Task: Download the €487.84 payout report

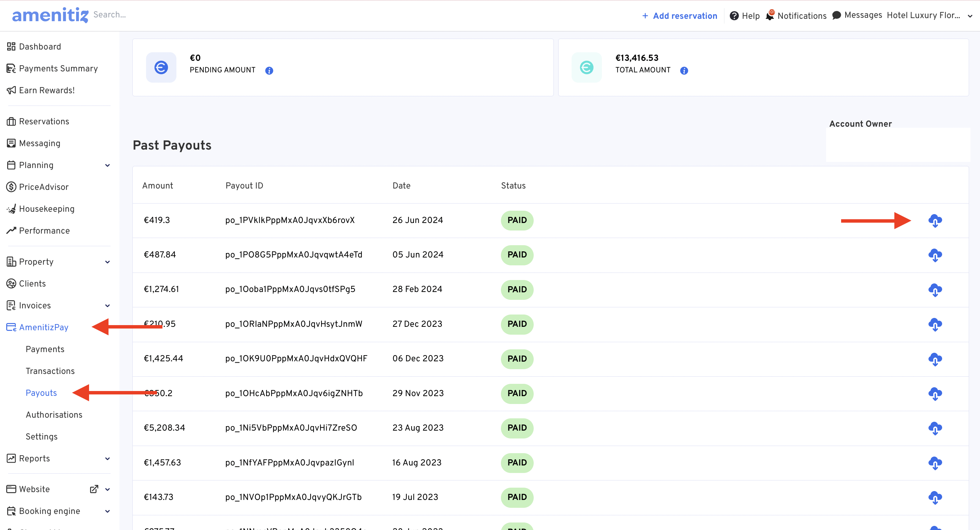Action: [x=935, y=255]
